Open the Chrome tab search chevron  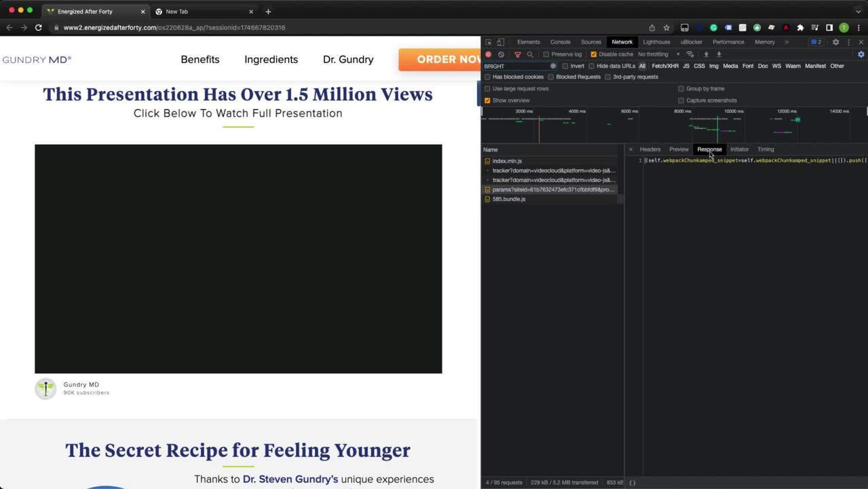[858, 12]
